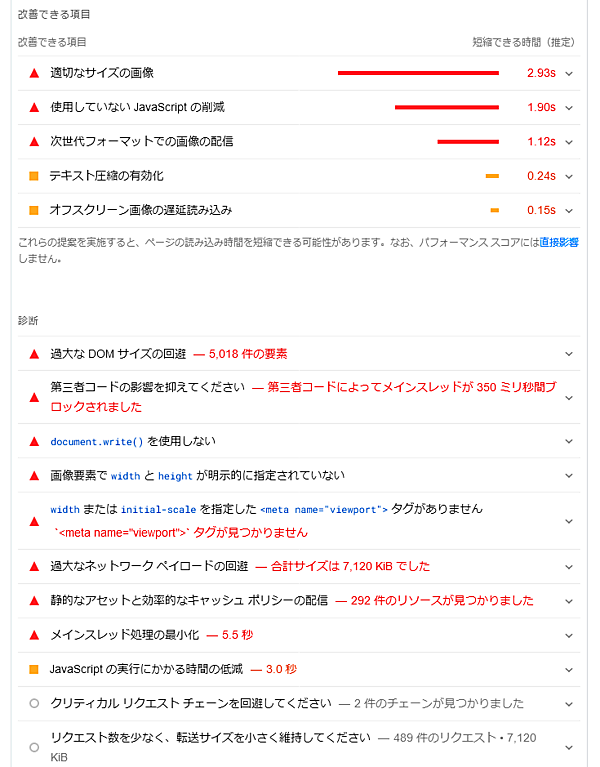Screen dimensions: 600x767
Task: Click the document.write() code link text
Action: pyautogui.click(x=111, y=441)
